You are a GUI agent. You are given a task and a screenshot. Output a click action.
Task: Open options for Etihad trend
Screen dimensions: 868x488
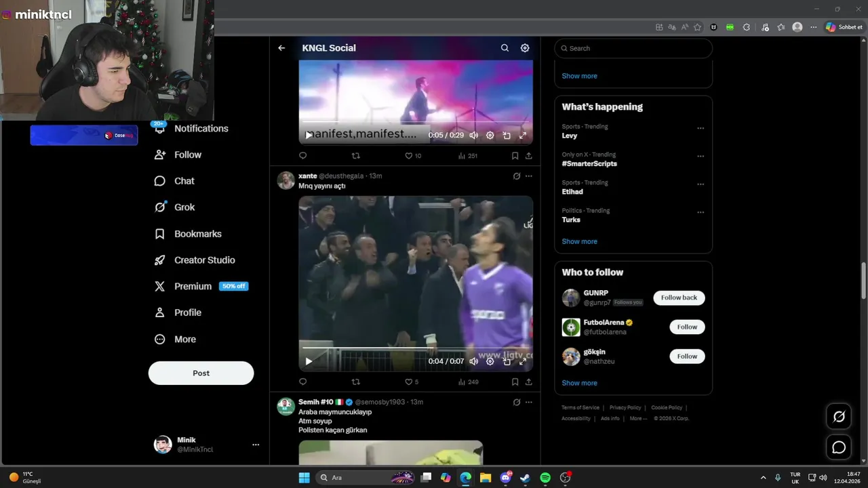[701, 184]
